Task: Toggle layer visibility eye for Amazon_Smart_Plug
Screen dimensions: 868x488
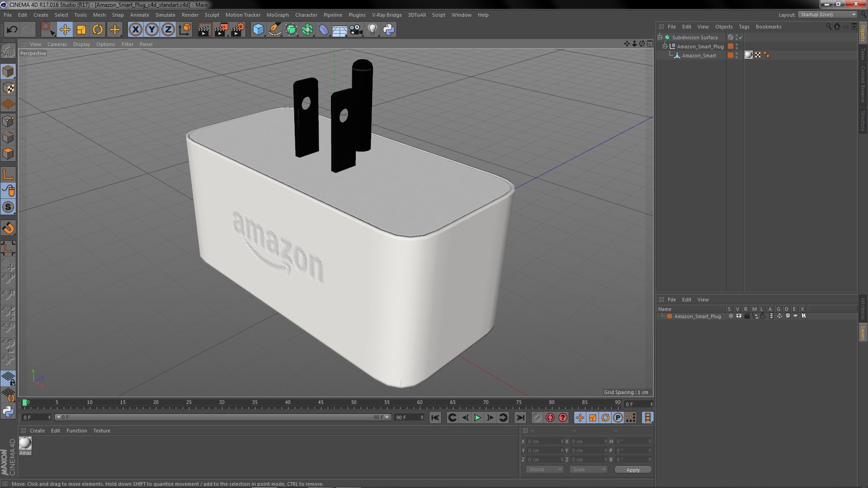Action: point(739,316)
